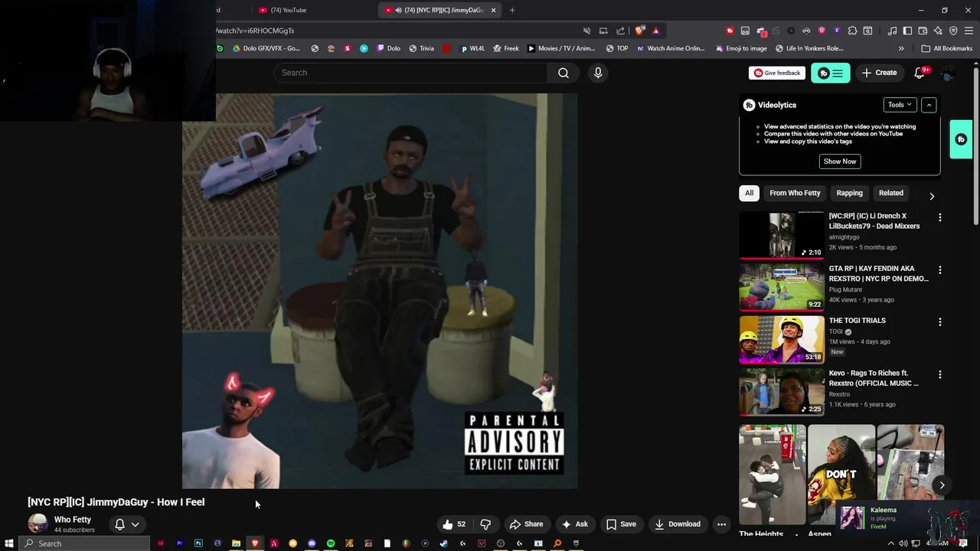Open YouTube notifications bell
Screen dimensions: 980x551
pos(920,73)
